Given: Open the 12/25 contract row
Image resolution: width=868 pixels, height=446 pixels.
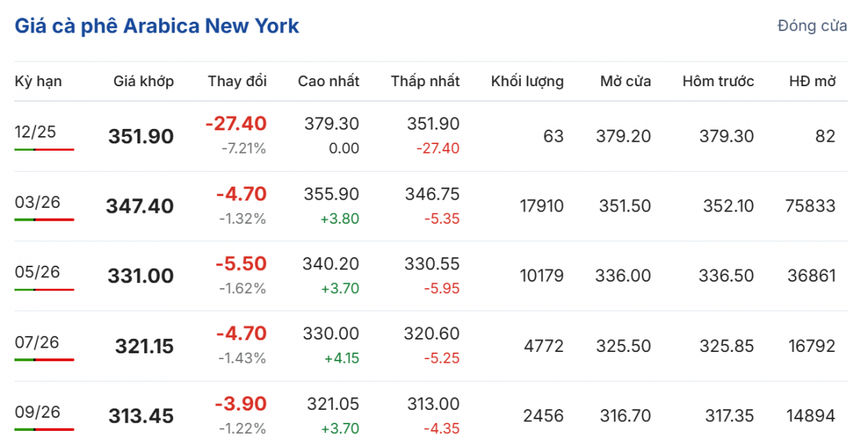Looking at the screenshot, I should tap(35, 132).
